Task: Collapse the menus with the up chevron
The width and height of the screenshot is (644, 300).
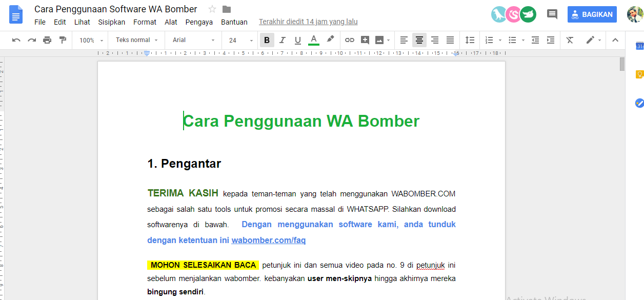Action: point(615,40)
